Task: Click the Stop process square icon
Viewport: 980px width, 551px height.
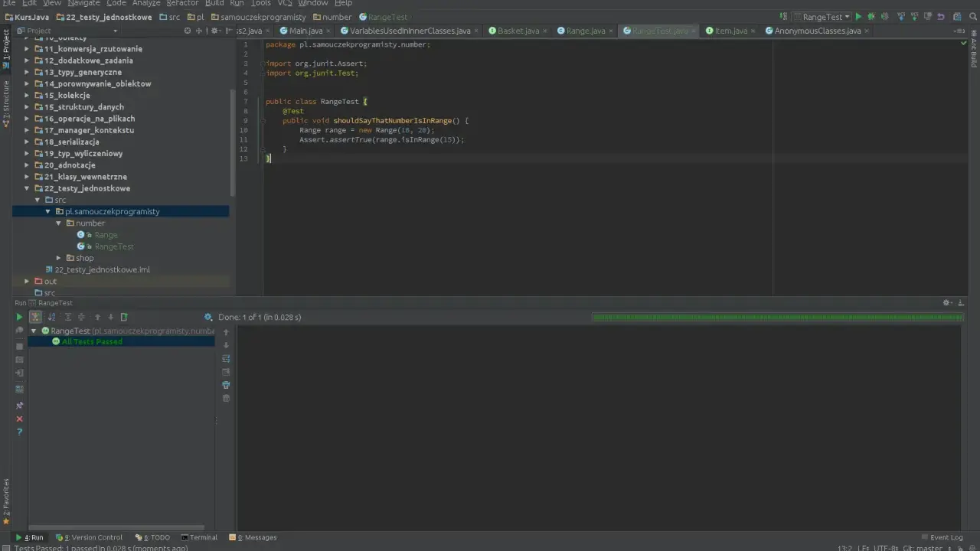Action: click(x=19, y=347)
